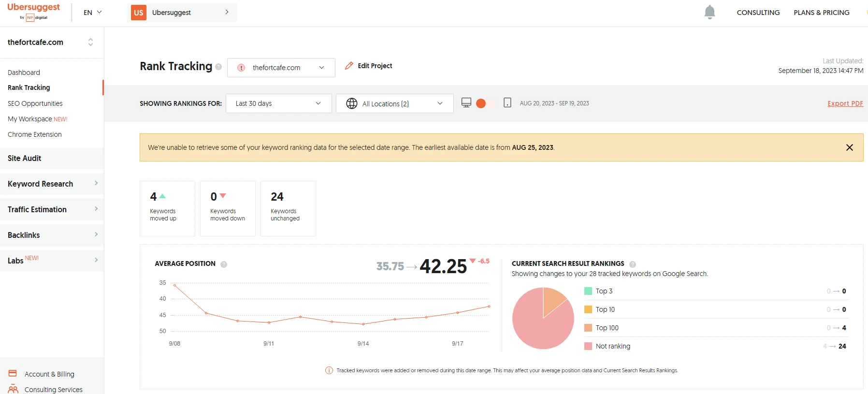
Task: Click the Keywords moved up card
Action: pos(167,208)
